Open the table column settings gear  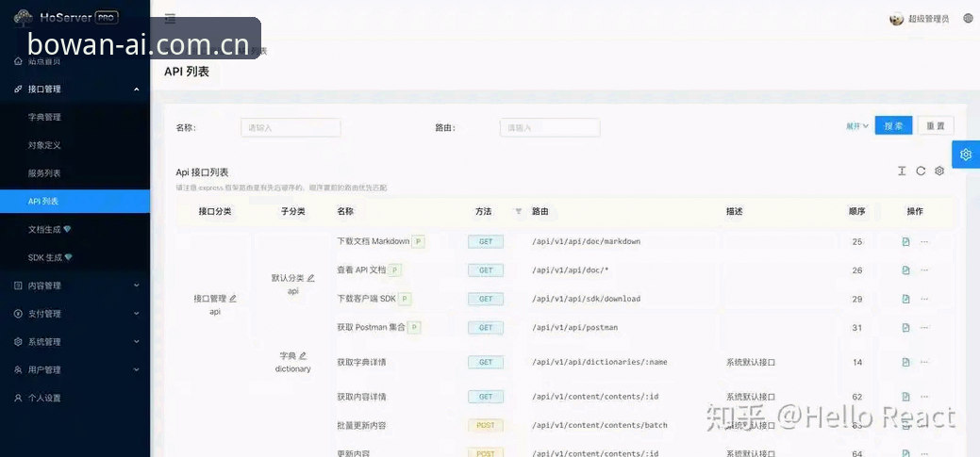pos(938,171)
